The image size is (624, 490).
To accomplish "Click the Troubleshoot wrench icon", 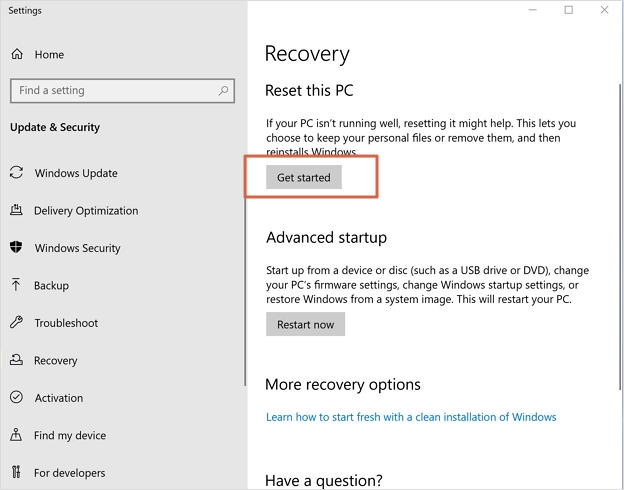I will [16, 323].
